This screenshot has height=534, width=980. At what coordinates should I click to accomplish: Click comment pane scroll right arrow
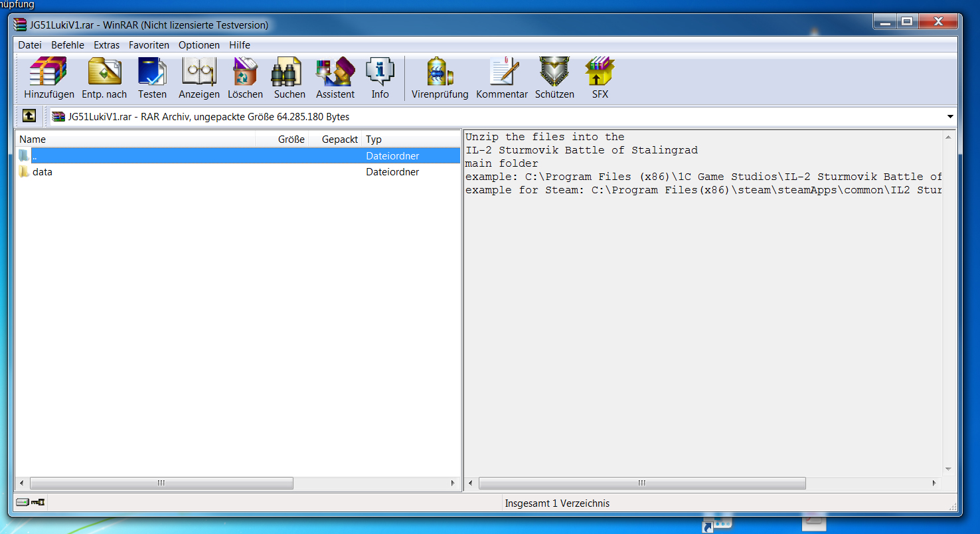click(936, 484)
